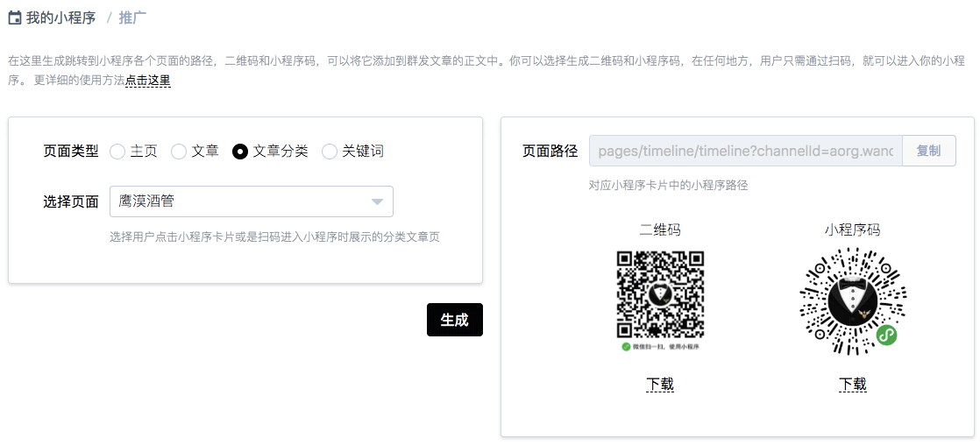Click the 二维码 heading text

click(660, 230)
